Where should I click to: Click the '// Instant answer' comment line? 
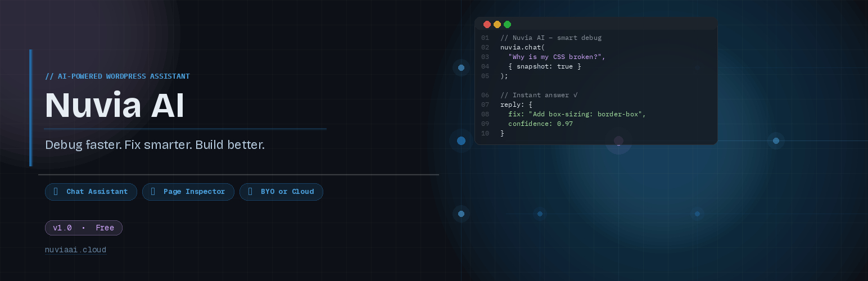[x=539, y=95]
